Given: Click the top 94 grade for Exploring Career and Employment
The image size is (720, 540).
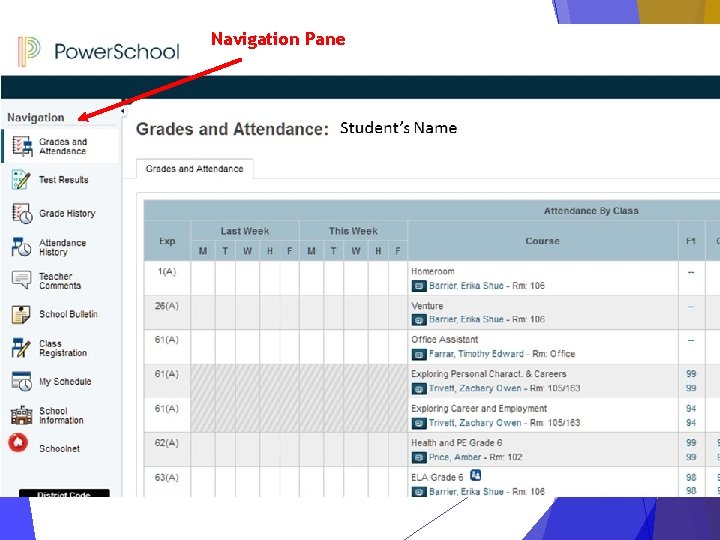Looking at the screenshot, I should pos(691,408).
